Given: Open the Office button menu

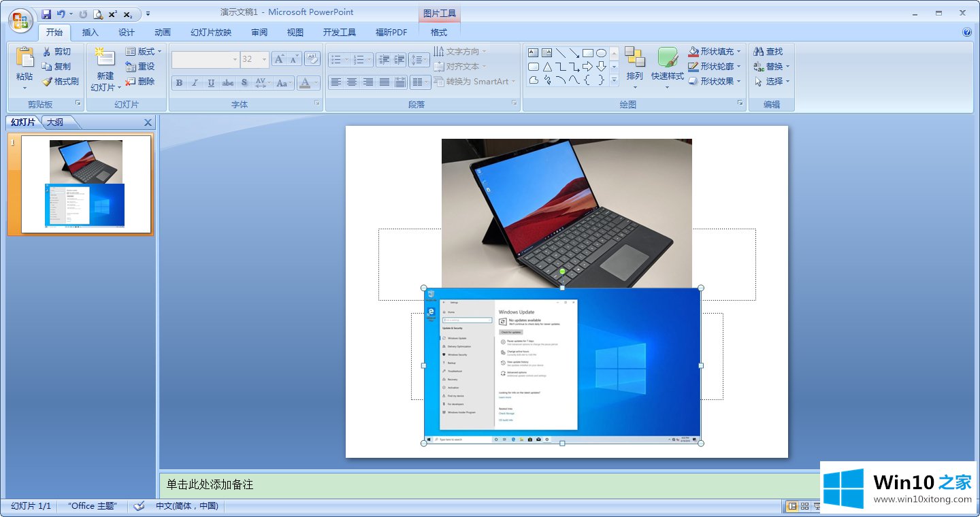Looking at the screenshot, I should coord(20,20).
